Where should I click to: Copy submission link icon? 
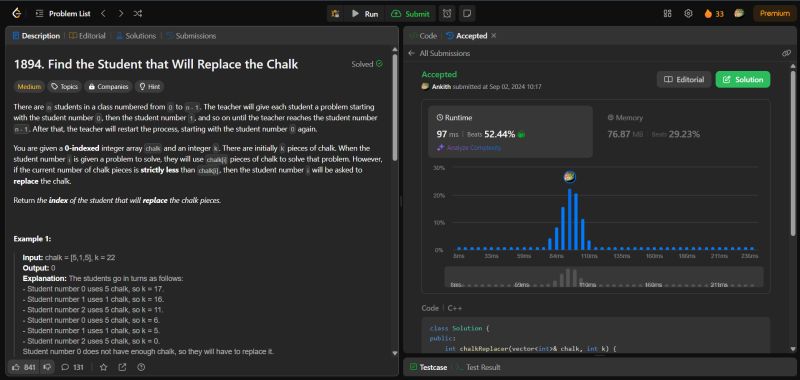[786, 53]
